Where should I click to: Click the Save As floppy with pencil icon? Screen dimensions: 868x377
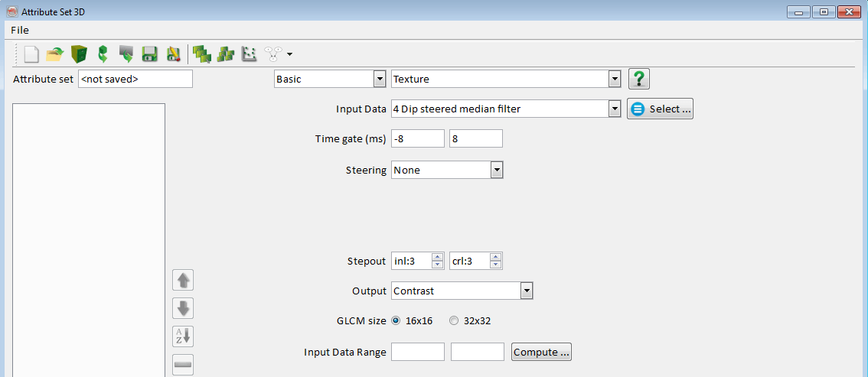(173, 54)
